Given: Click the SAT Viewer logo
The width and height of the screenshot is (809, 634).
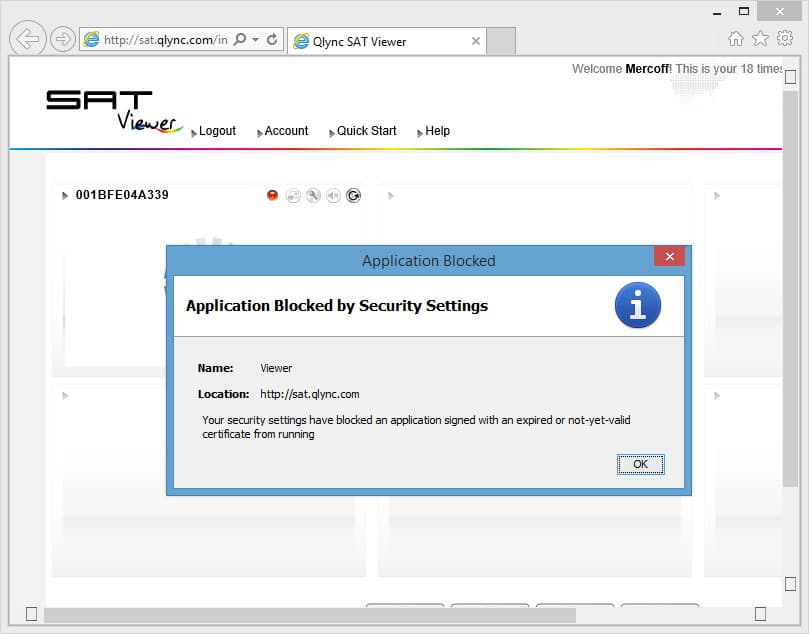Looking at the screenshot, I should (114, 111).
